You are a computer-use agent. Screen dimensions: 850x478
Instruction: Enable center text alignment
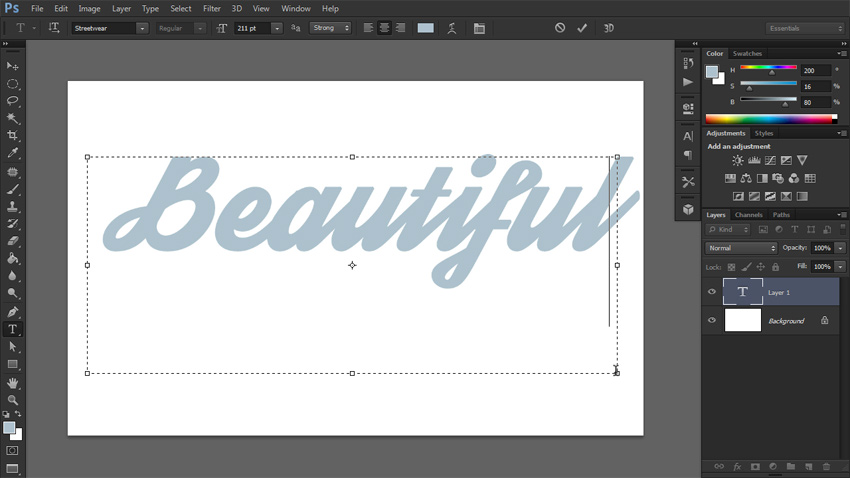[384, 28]
